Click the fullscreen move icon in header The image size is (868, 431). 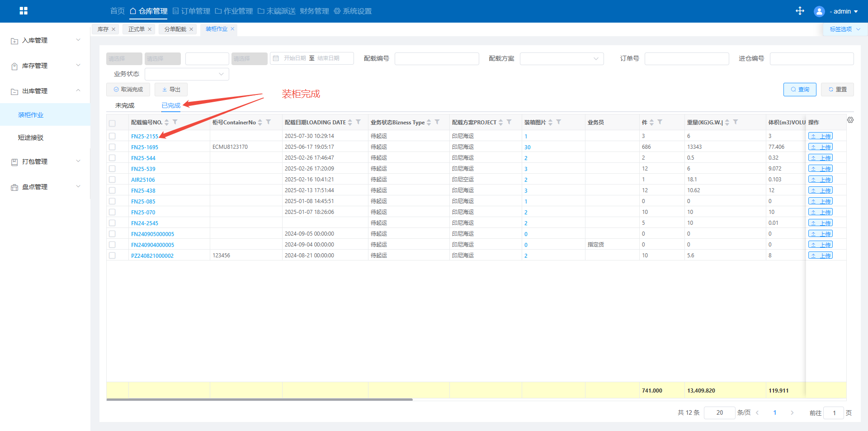(x=800, y=11)
